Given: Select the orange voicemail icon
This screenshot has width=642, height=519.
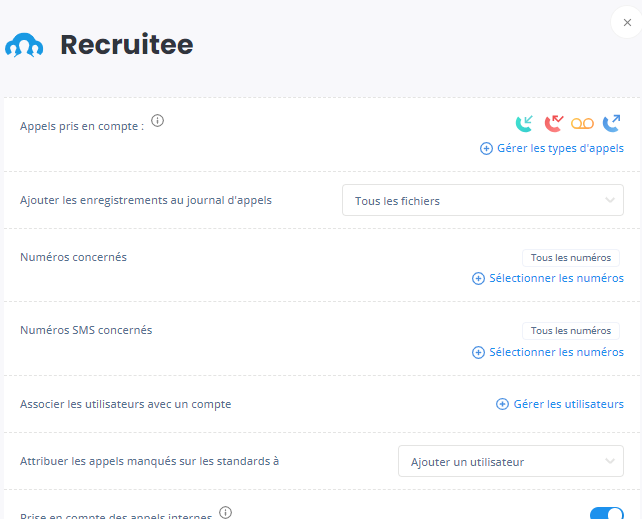Looking at the screenshot, I should click(582, 124).
